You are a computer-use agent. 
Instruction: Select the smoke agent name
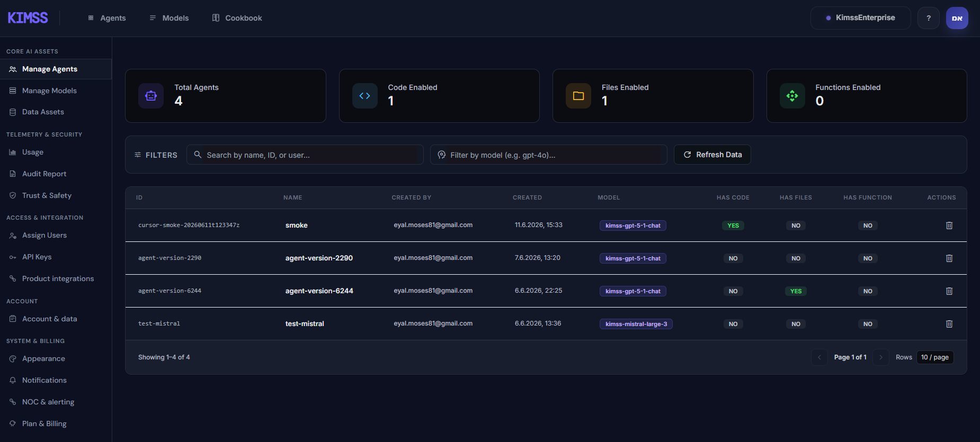296,225
